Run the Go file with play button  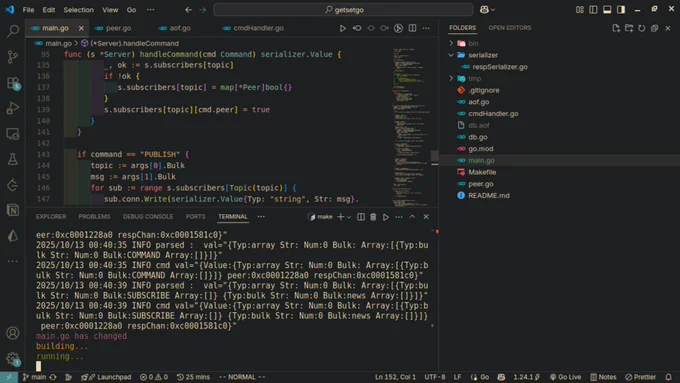tap(343, 28)
